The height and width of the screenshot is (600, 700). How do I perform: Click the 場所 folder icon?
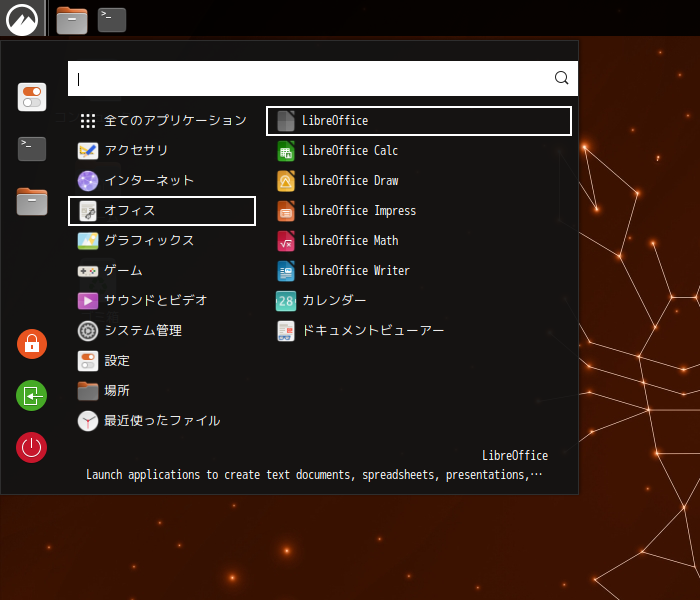click(x=88, y=391)
